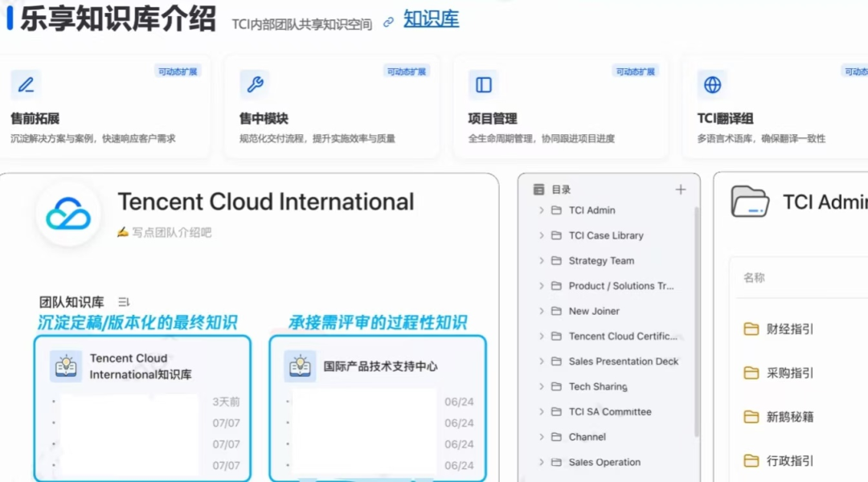Select Sales Presentation Deck in the tree
868x482 pixels.
624,361
